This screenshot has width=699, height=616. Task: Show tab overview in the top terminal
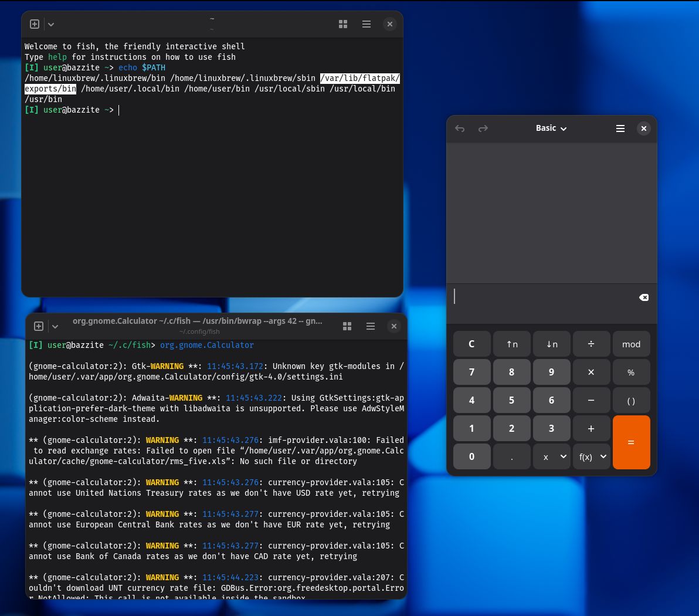tap(343, 24)
